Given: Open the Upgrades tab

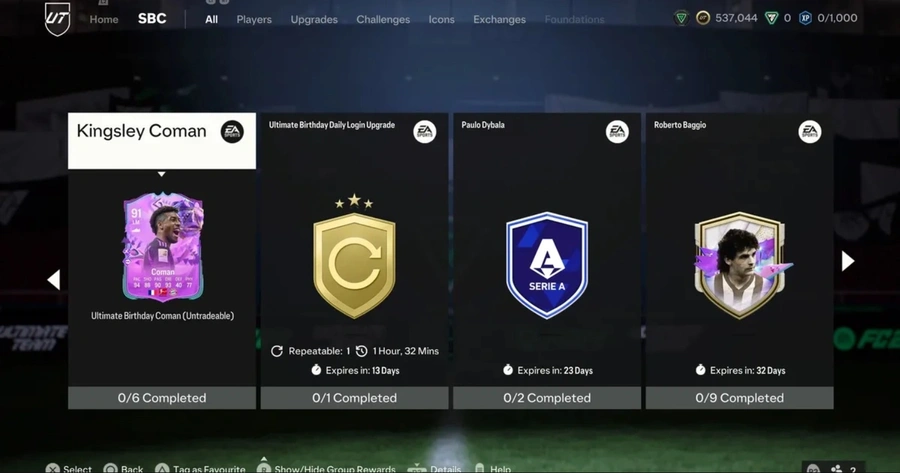Looking at the screenshot, I should pos(314,19).
